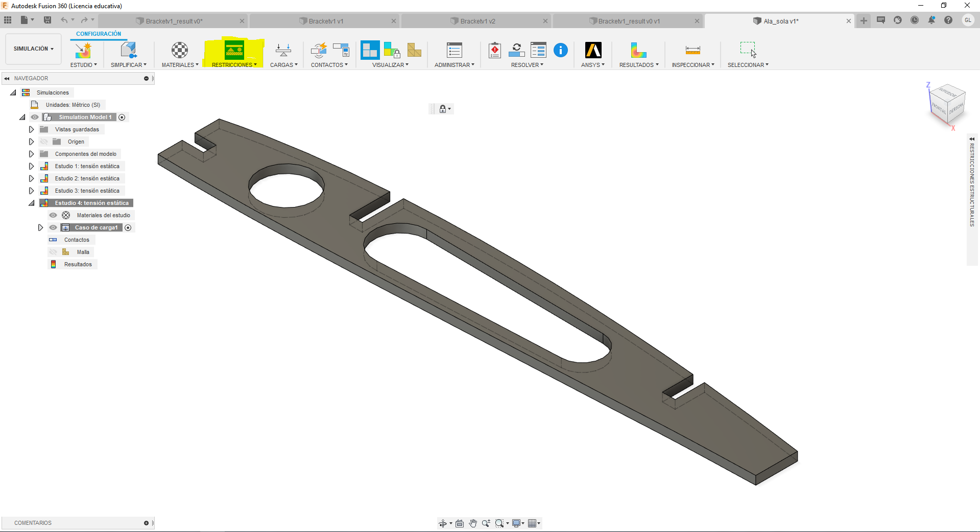
Task: Click the Job Status clock icon
Action: tap(915, 20)
